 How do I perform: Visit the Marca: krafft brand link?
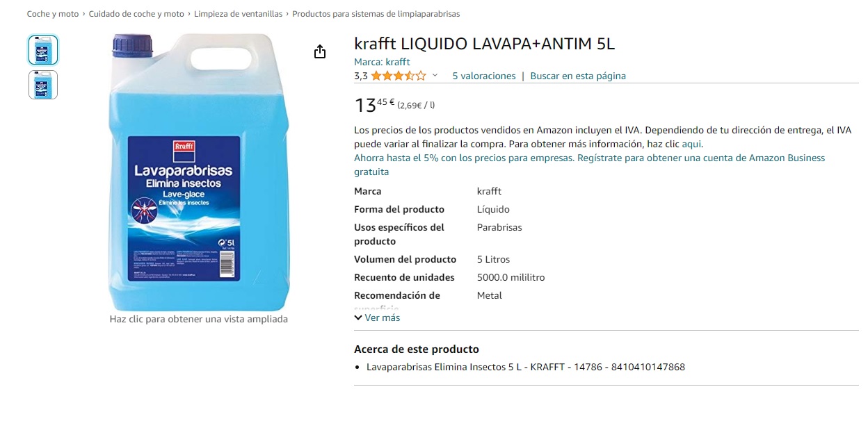pyautogui.click(x=382, y=62)
